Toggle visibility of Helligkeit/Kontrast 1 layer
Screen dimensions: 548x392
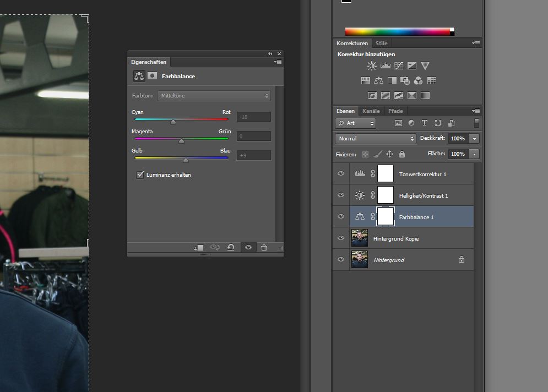tap(341, 195)
